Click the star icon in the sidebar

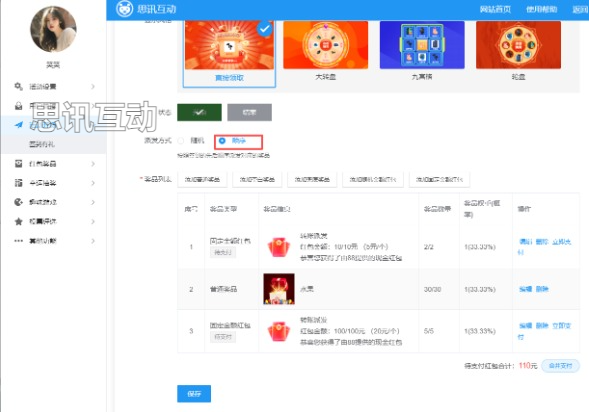click(18, 221)
